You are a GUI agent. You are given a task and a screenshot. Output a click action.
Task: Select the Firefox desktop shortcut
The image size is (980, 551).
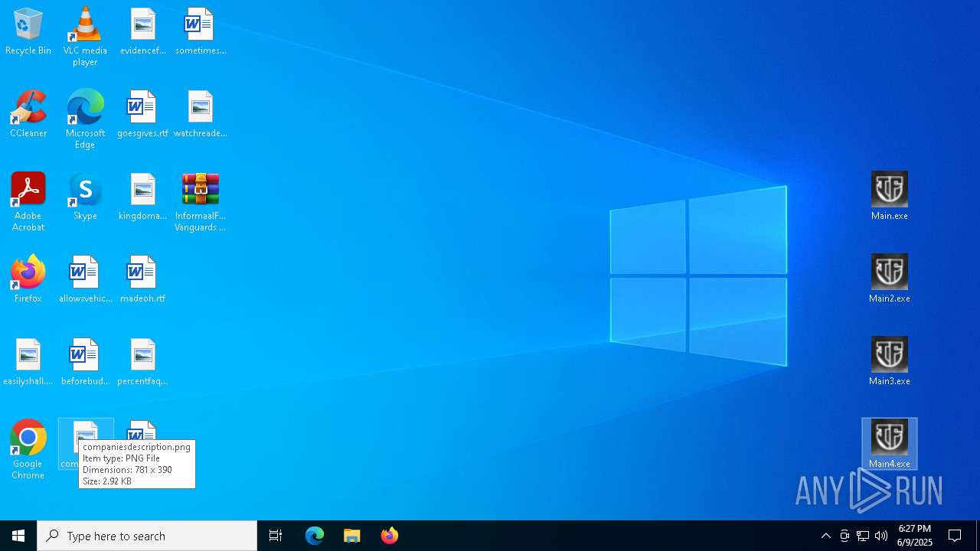click(x=28, y=280)
